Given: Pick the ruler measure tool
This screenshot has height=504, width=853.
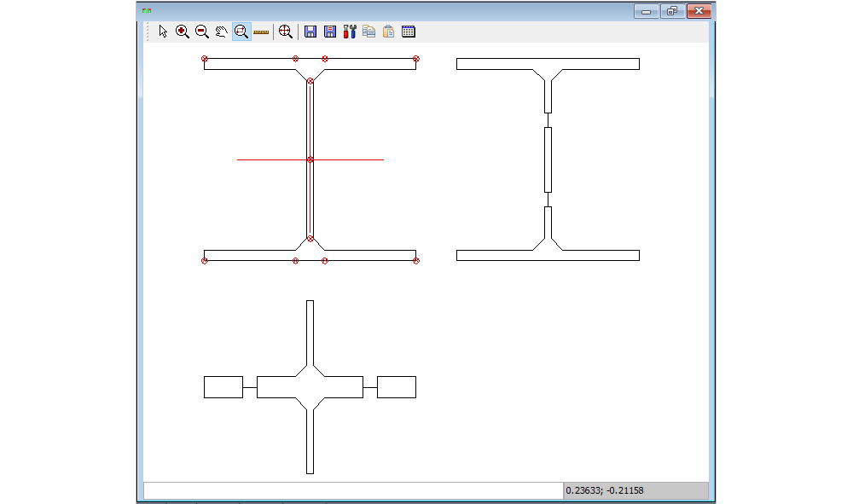Looking at the screenshot, I should click(x=261, y=32).
